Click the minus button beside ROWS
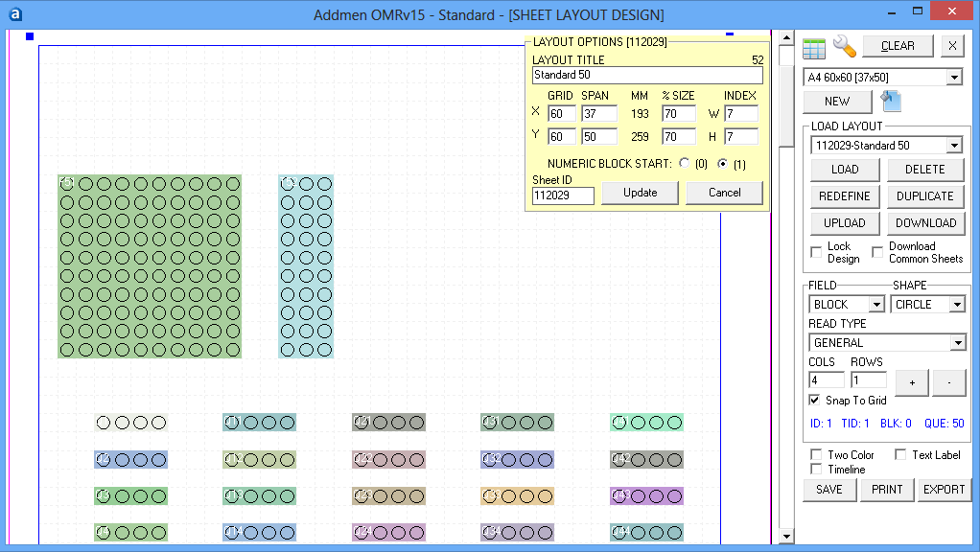 [948, 382]
